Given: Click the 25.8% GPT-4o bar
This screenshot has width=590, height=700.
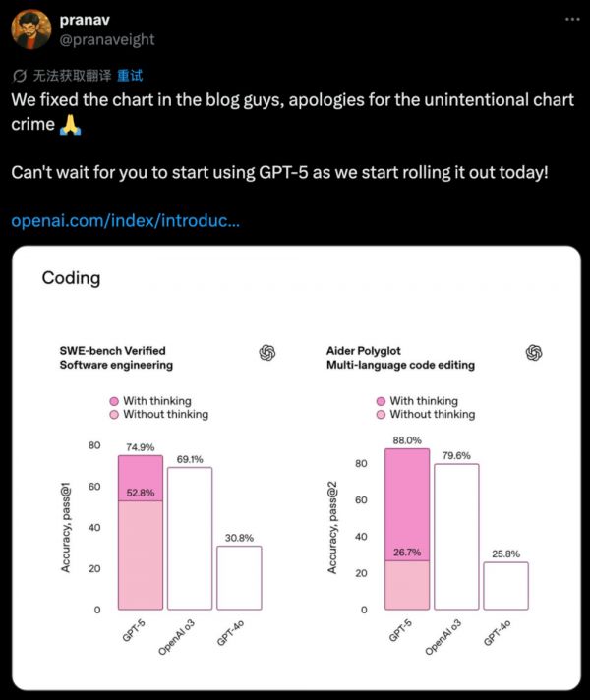Looking at the screenshot, I should click(505, 586).
